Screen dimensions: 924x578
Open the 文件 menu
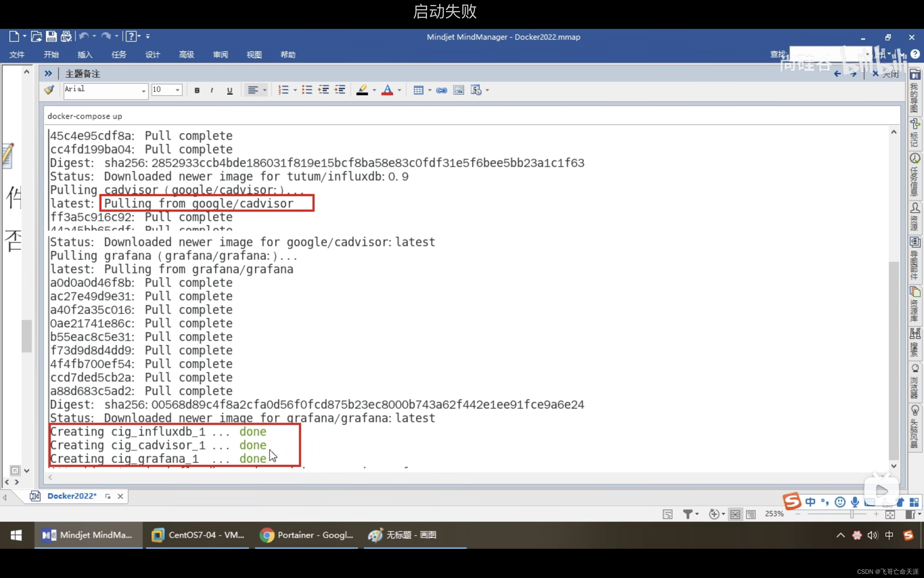click(x=17, y=55)
